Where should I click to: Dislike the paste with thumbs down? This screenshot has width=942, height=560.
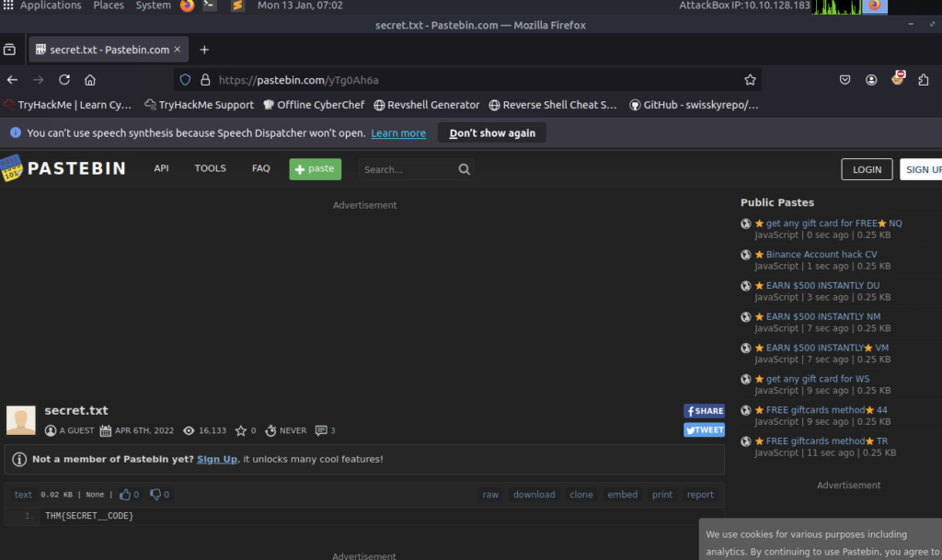155,495
